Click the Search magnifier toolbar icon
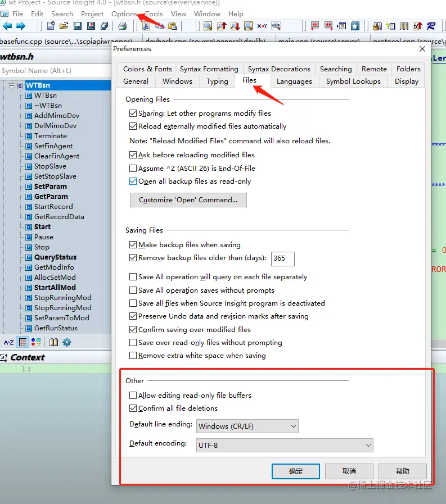This screenshot has height=504, width=446. coord(208,26)
